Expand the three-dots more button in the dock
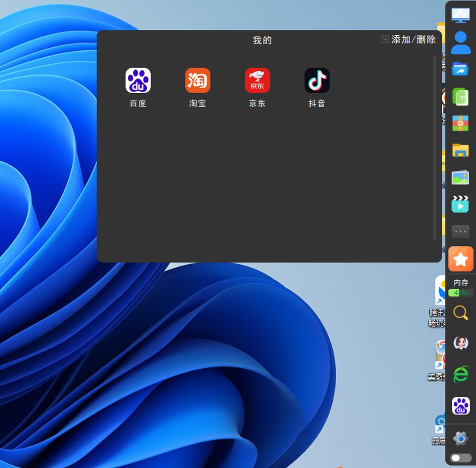 [x=461, y=231]
